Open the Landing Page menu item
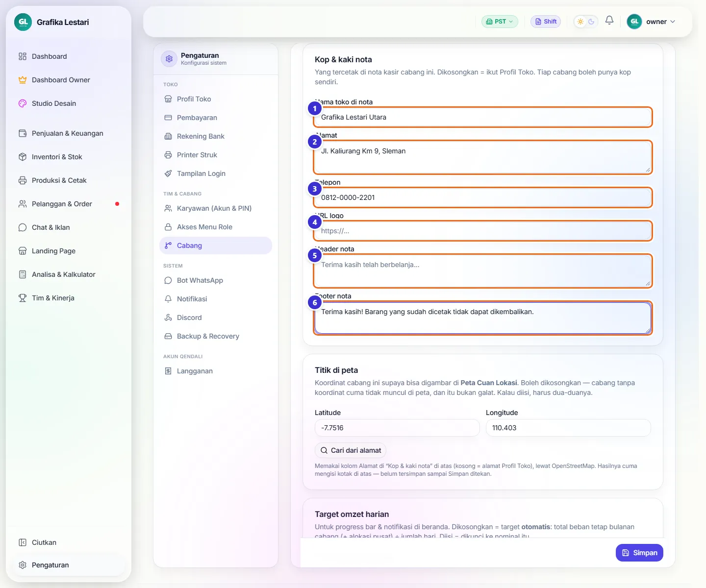706x588 pixels. (x=69, y=251)
